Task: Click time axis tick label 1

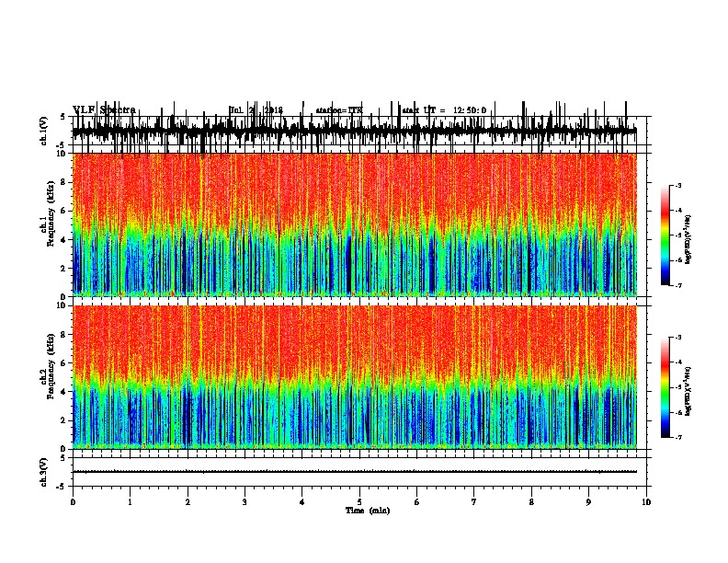Action: [130, 502]
